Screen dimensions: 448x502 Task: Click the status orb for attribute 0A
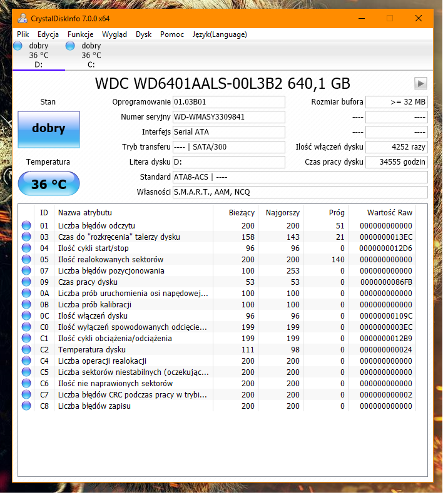pos(26,294)
